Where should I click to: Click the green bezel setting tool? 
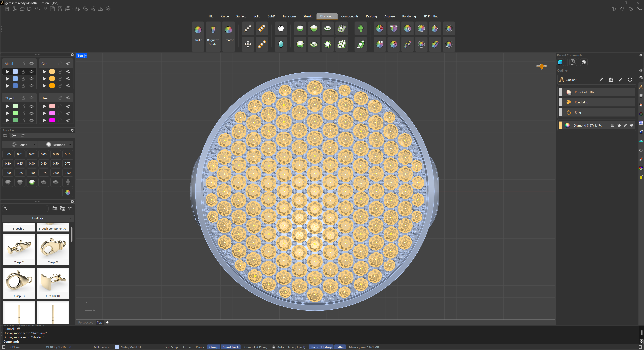(314, 28)
